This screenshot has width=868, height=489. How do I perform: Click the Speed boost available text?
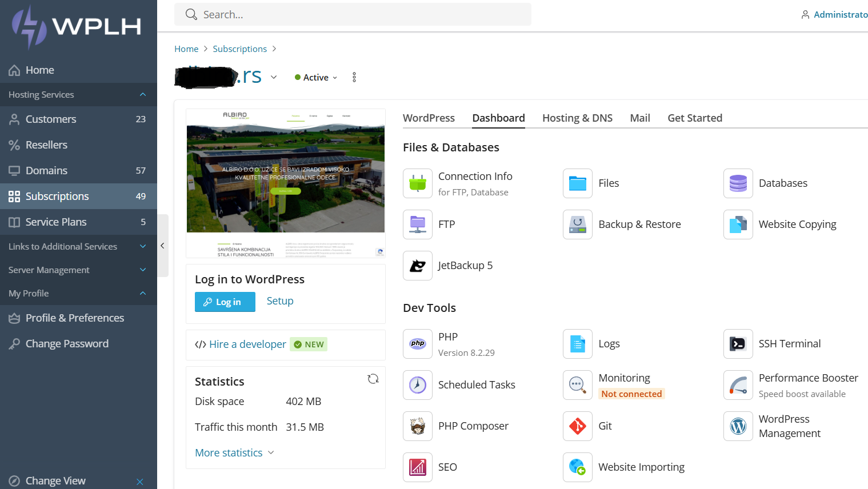802,394
